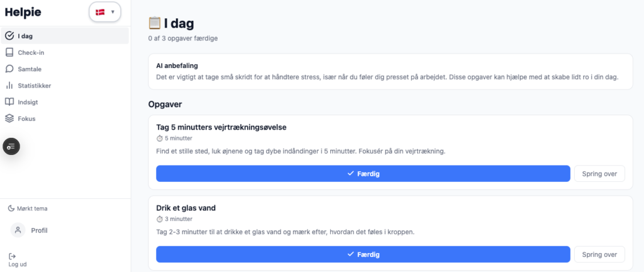Click the Indsigt open book icon
The height and width of the screenshot is (272, 644).
pyautogui.click(x=9, y=101)
